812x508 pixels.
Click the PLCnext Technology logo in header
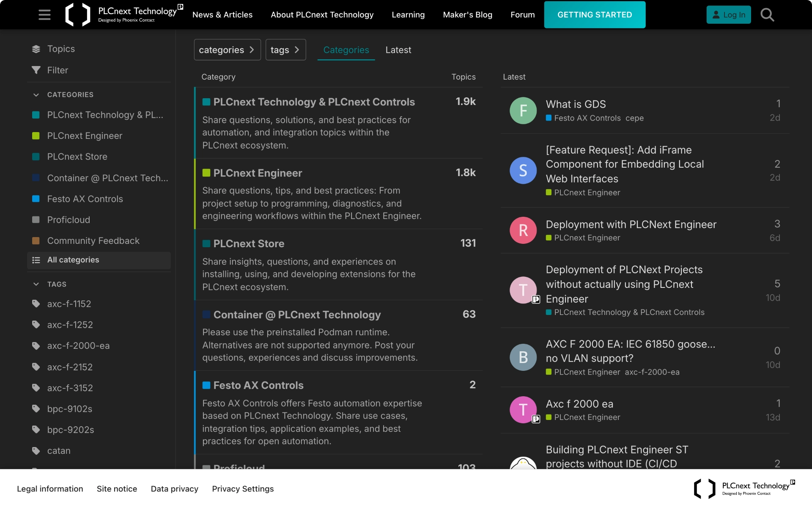pos(124,15)
